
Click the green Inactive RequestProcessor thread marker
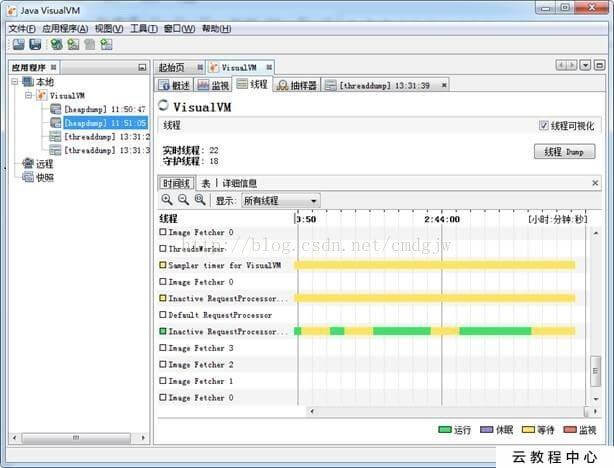163,331
